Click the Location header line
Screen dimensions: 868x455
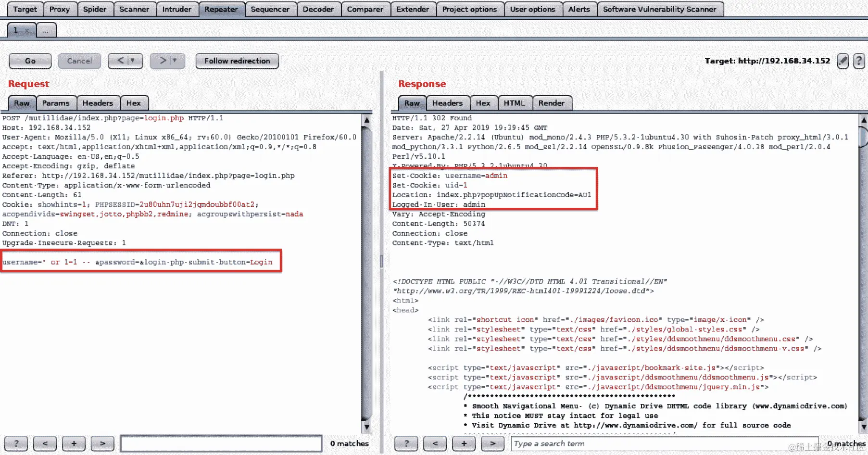[491, 195]
